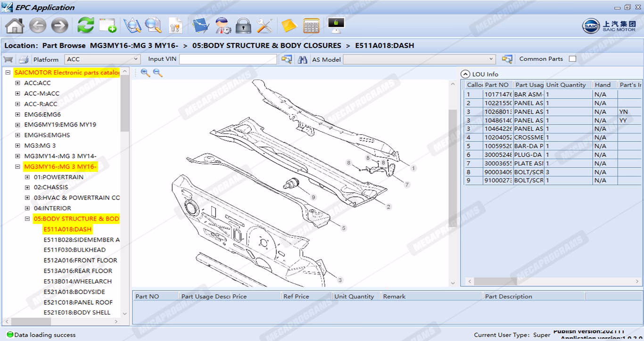Select E511B028:SIDEMEMBER tree item

82,240
